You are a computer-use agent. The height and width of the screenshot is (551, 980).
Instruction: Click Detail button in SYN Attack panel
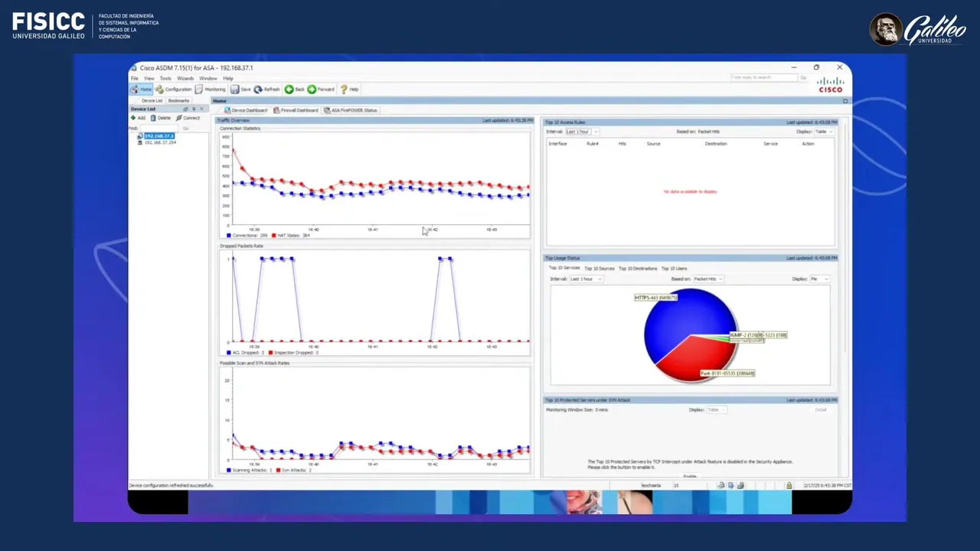[x=821, y=410]
